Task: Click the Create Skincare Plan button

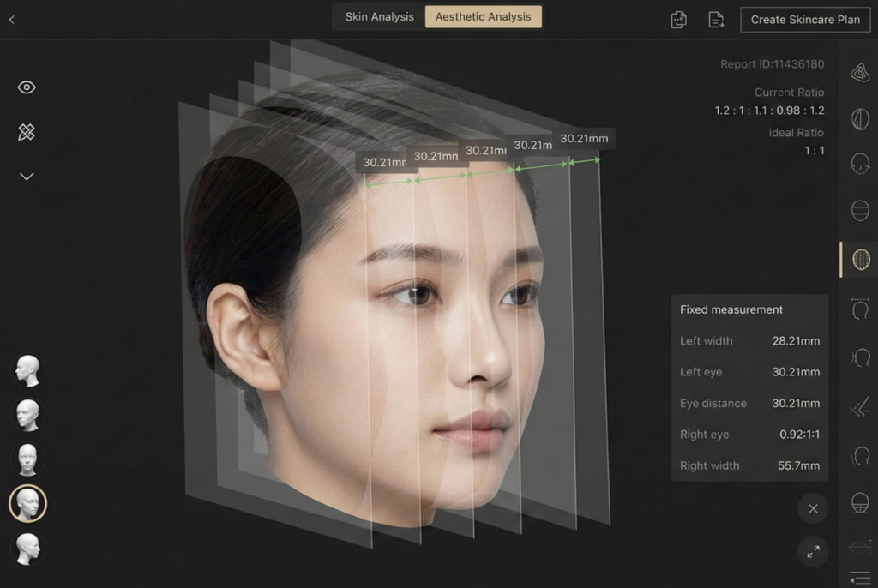Action: point(804,20)
